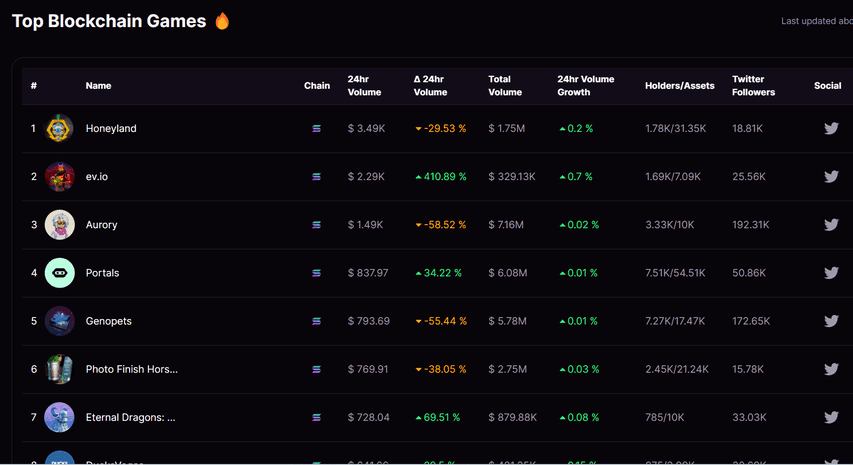Click Genopets change value -55.44 %
Viewport: 853px width, 465px height.
click(441, 321)
